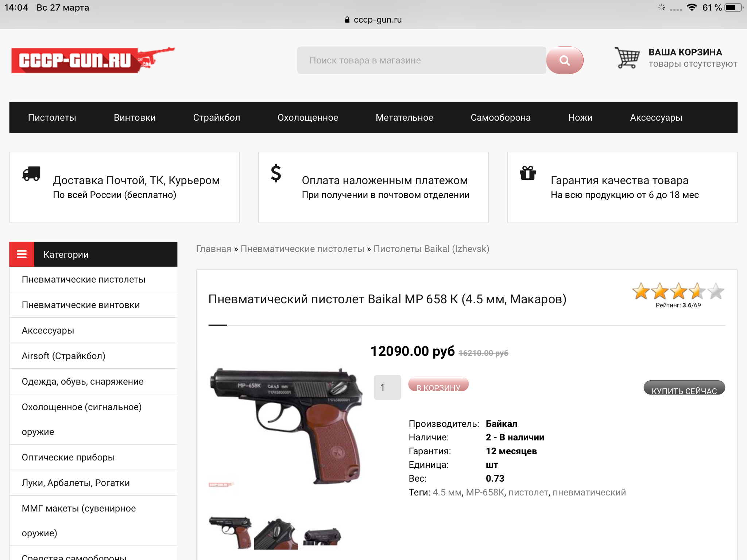The width and height of the screenshot is (747, 560).
Task: Click the CCCP-GUN.RU logo
Action: [93, 60]
